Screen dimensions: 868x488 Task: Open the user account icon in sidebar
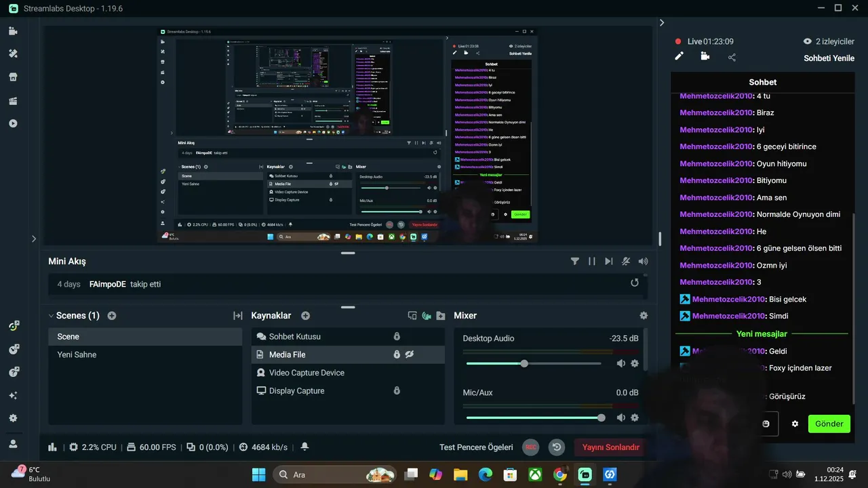pyautogui.click(x=13, y=443)
